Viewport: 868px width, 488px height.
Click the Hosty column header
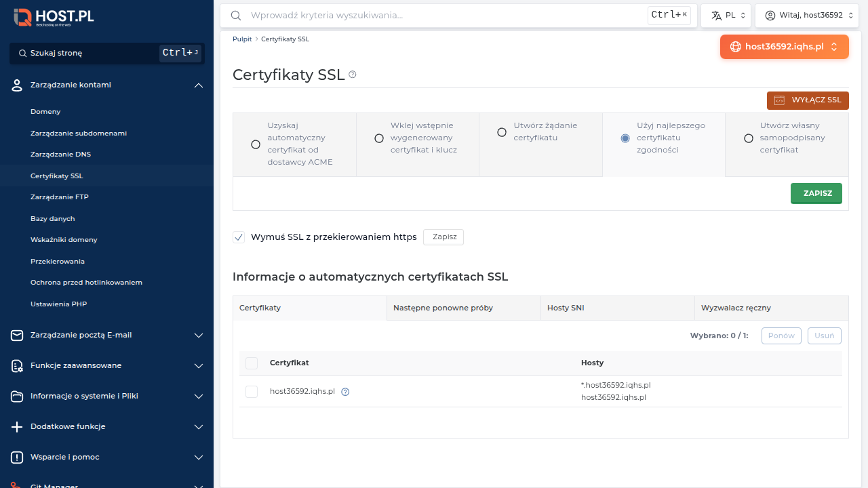point(592,363)
